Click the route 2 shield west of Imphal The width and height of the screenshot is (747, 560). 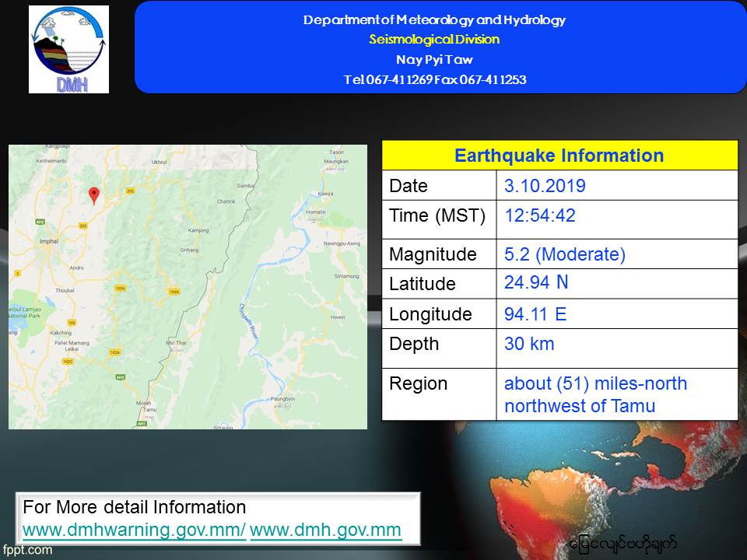(17, 273)
